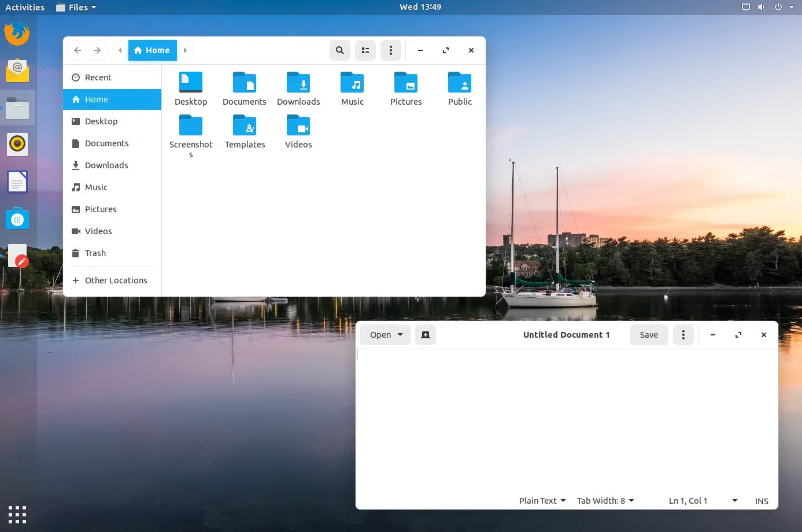This screenshot has height=532, width=802.
Task: Click the new document icon in text editor
Action: point(426,335)
